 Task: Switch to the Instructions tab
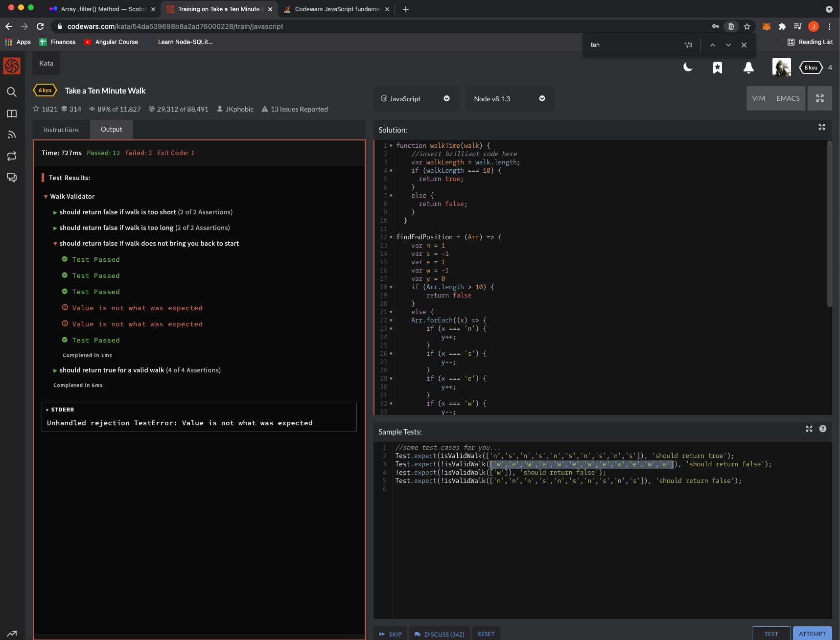point(61,130)
